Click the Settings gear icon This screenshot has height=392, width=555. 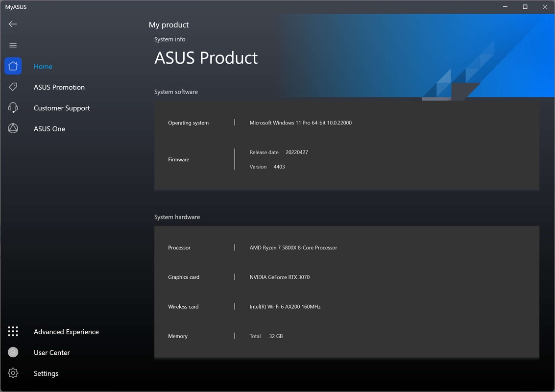point(13,373)
